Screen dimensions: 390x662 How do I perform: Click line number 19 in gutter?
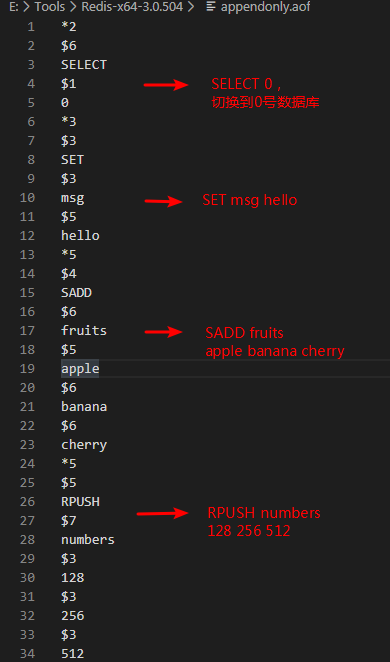pos(27,369)
